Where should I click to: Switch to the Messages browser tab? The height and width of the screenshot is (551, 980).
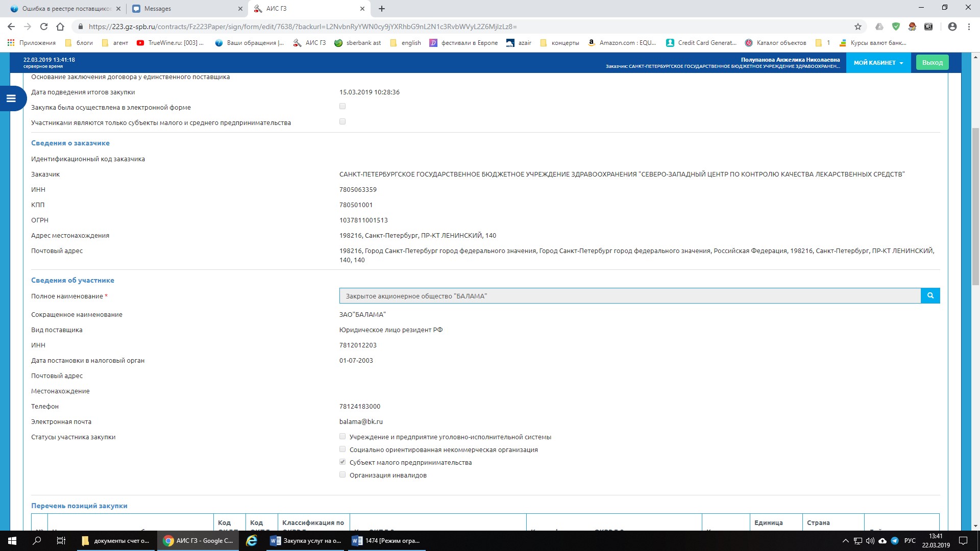[184, 9]
